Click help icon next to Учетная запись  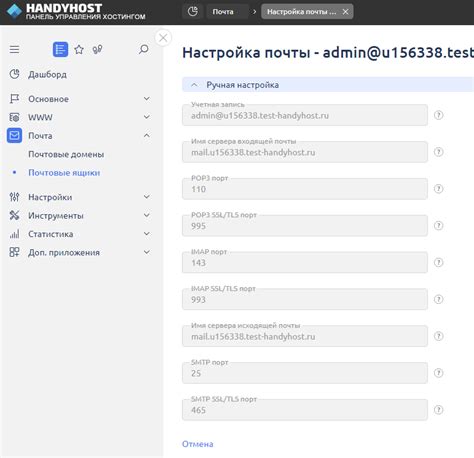pyautogui.click(x=438, y=115)
